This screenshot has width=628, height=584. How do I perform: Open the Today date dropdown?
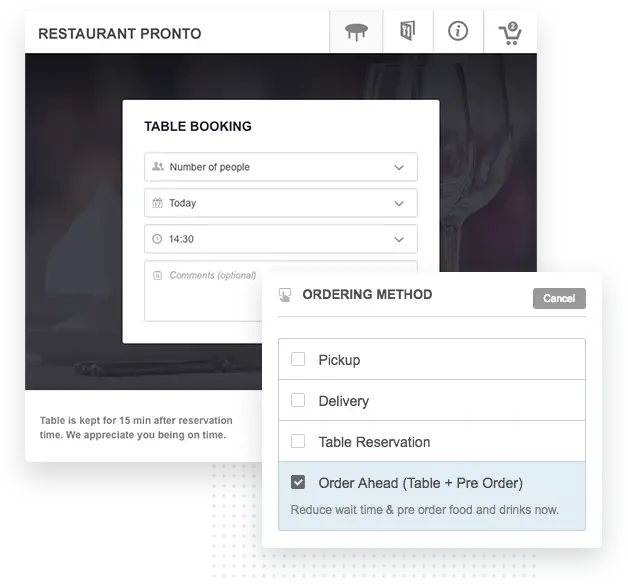(281, 203)
